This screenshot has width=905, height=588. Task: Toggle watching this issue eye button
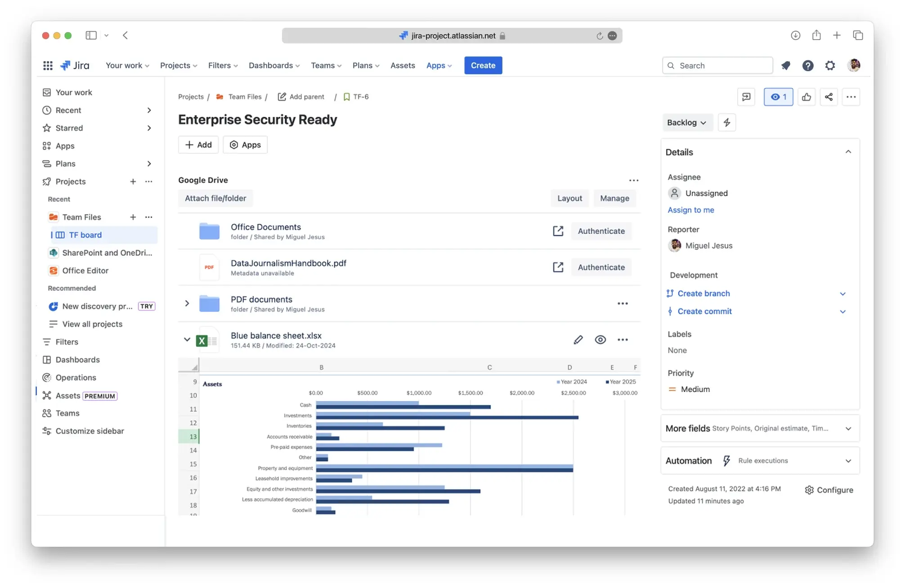tap(778, 97)
